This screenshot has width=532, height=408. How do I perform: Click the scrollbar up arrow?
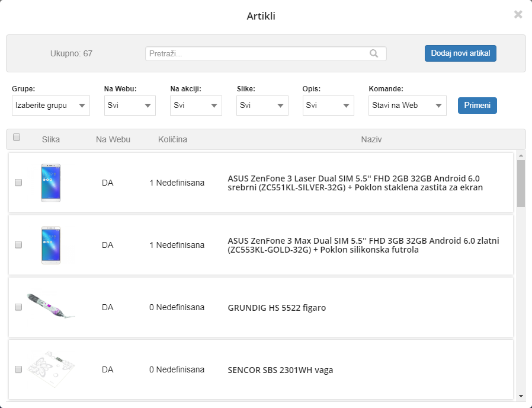521,155
